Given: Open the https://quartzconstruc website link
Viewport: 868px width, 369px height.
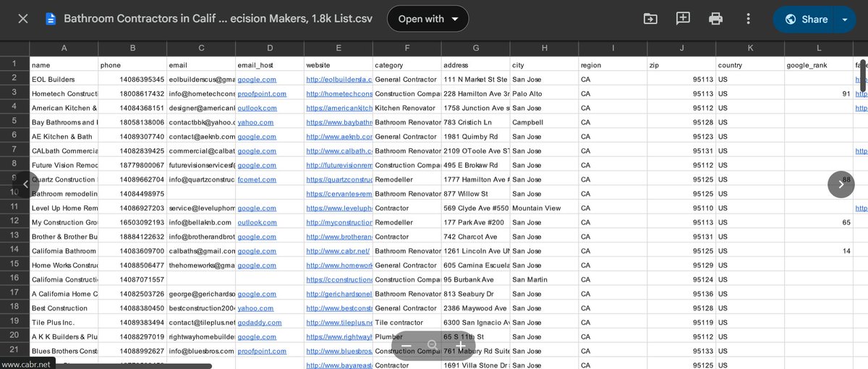Looking at the screenshot, I should click(x=339, y=179).
